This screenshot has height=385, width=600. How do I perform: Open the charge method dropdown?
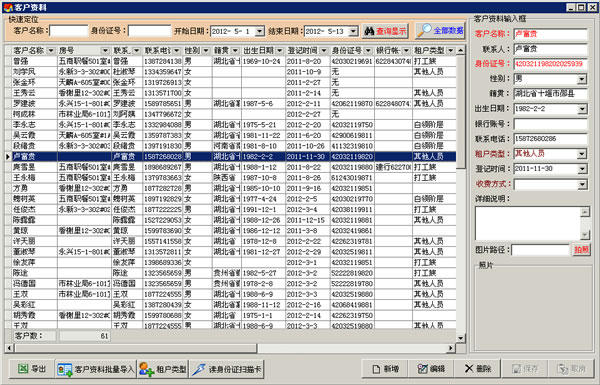click(582, 185)
